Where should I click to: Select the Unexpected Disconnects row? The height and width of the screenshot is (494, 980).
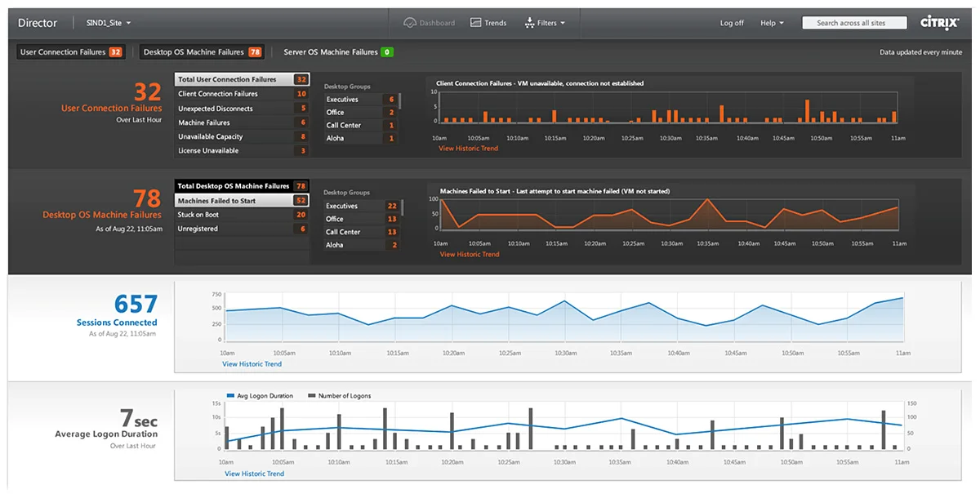tap(242, 109)
